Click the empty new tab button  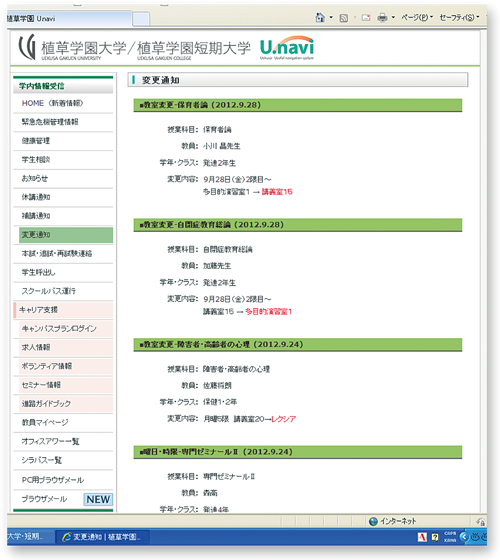[141, 19]
